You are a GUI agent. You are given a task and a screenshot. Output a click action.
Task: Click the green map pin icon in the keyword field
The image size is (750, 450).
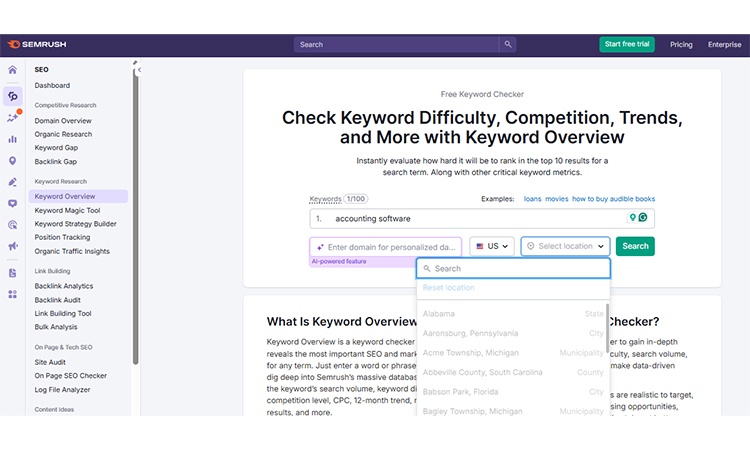tap(632, 218)
